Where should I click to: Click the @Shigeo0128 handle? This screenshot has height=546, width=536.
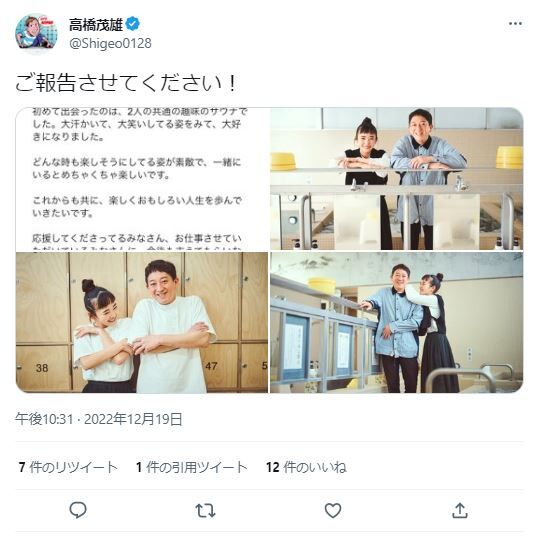pos(110,44)
